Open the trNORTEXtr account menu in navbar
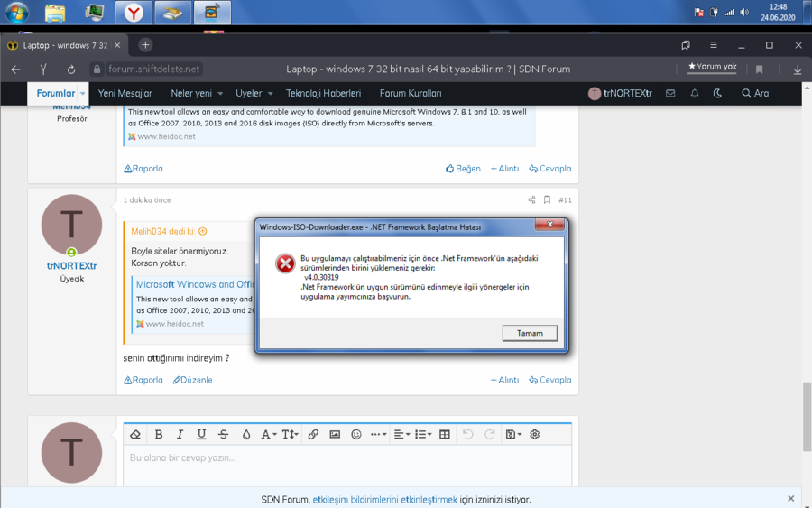The height and width of the screenshot is (508, 812). pyautogui.click(x=620, y=93)
